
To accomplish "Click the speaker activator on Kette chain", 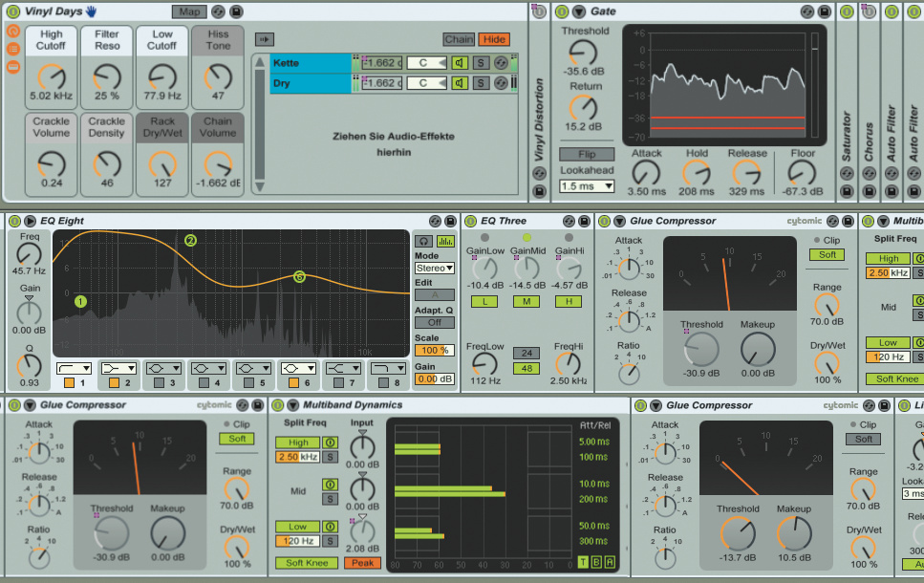I will [x=460, y=63].
